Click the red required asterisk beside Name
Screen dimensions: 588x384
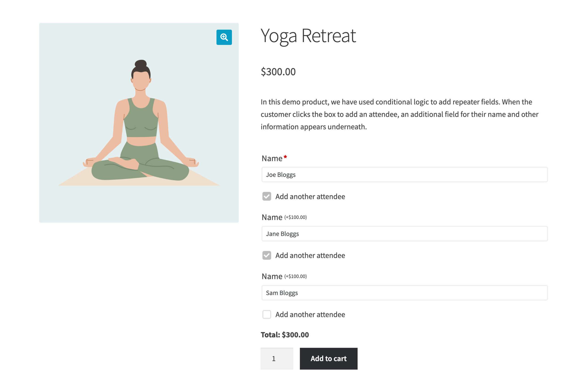[x=285, y=157]
